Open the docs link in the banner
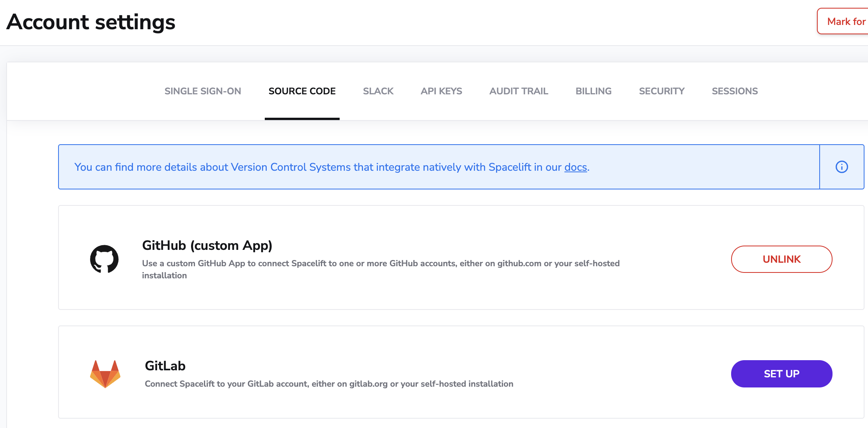 click(576, 167)
